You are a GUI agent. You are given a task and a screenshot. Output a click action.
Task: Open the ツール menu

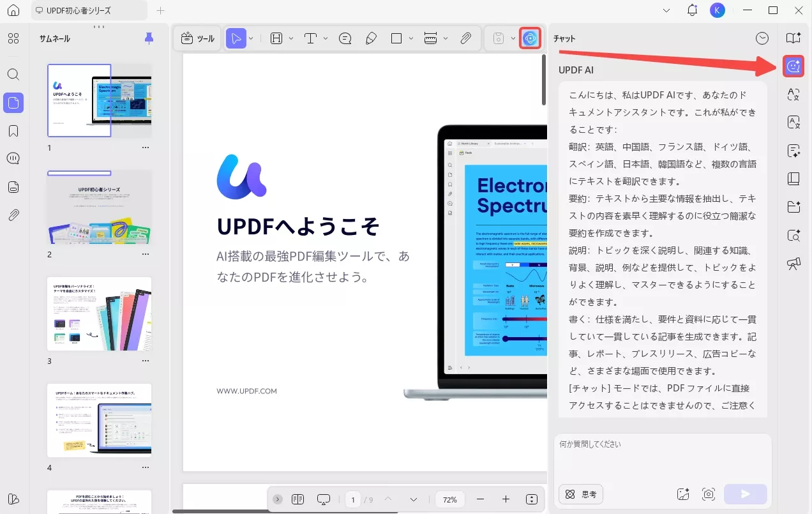[197, 38]
